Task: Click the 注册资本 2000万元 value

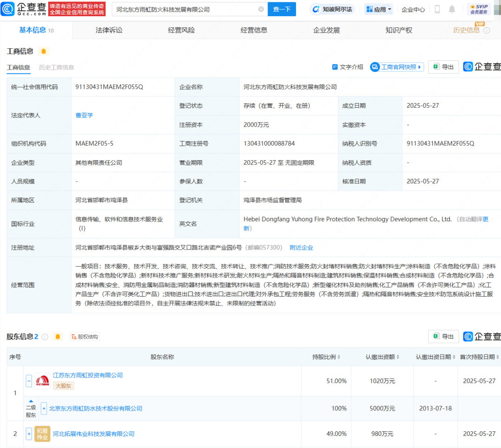Action: 256,125
